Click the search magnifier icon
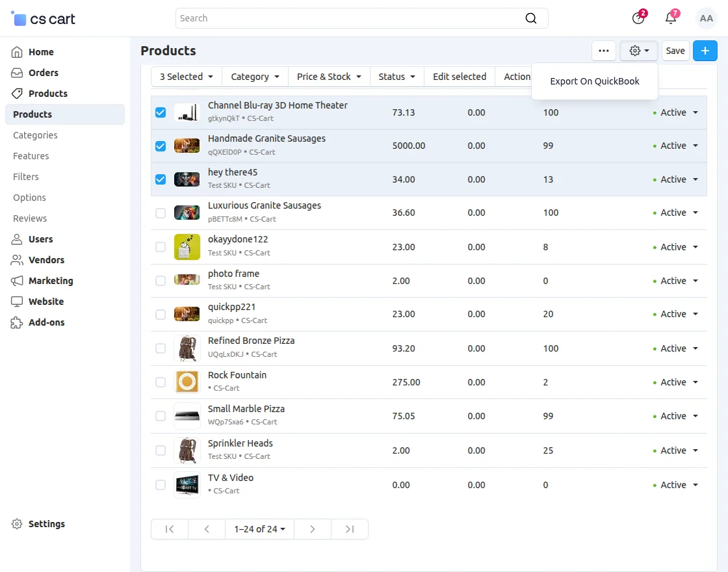This screenshot has width=728, height=572. click(x=531, y=18)
